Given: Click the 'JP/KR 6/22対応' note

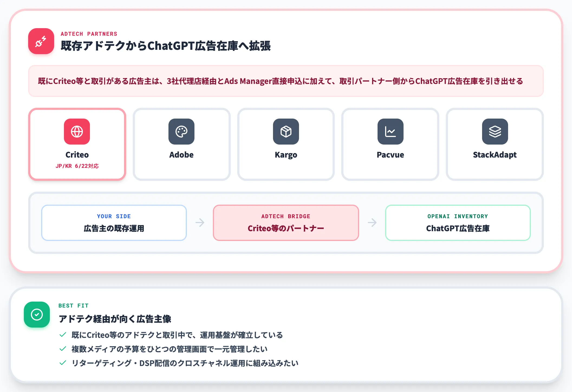Looking at the screenshot, I should pos(77,166).
